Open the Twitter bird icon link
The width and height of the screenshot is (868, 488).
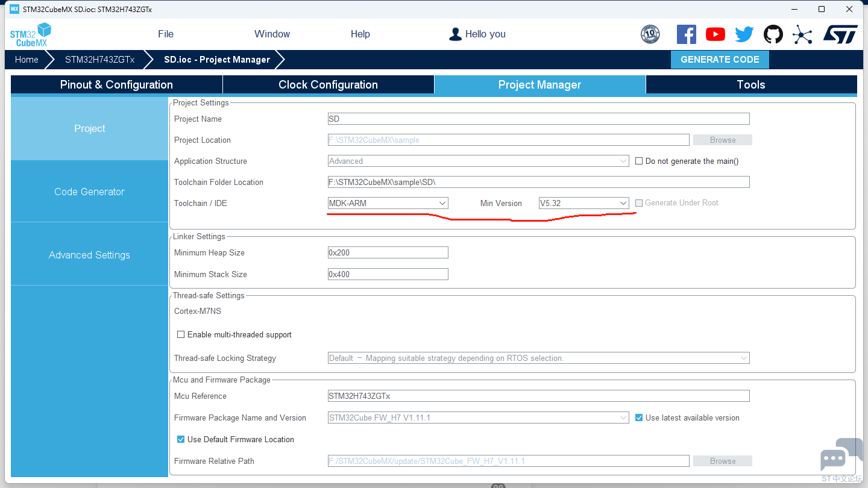pyautogui.click(x=744, y=34)
